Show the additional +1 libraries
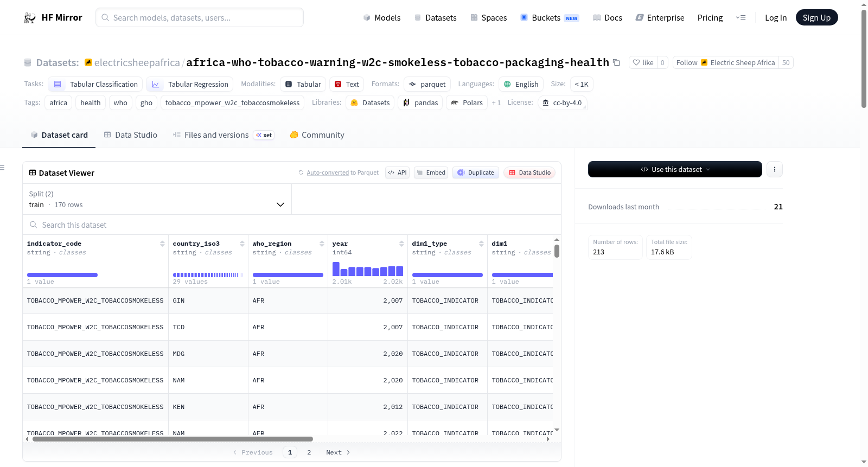The image size is (868, 467). pos(496,103)
